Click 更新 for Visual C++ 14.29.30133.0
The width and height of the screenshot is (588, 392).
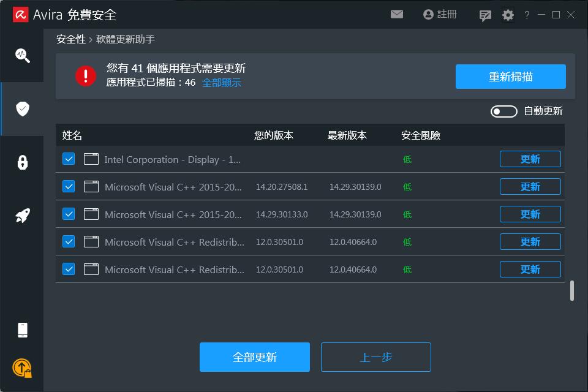530,214
